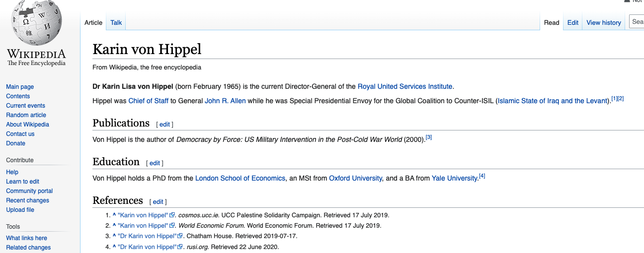Image resolution: width=644 pixels, height=253 pixels.
Task: Switch to the Talk tab
Action: (x=116, y=22)
